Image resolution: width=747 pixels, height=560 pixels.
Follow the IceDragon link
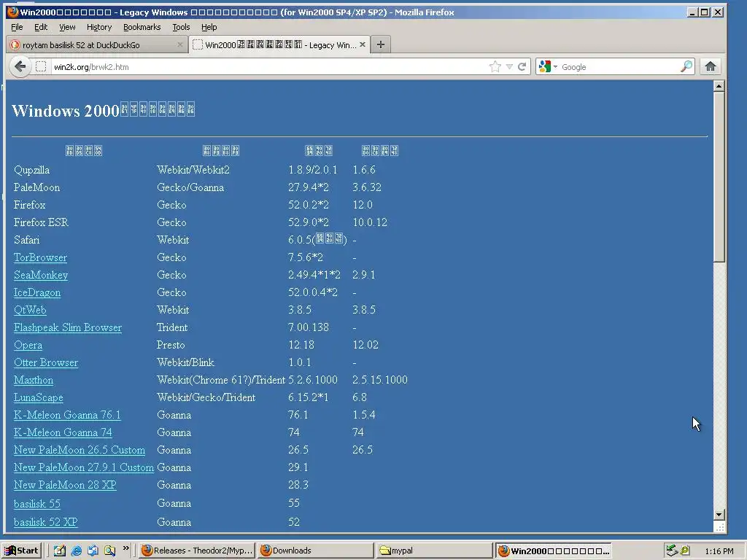tap(37, 293)
